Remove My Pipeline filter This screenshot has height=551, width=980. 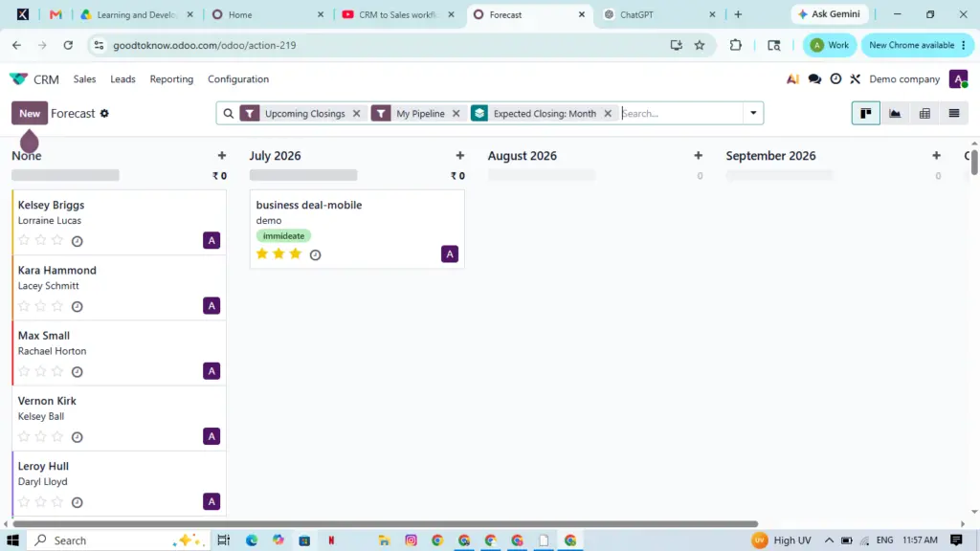click(456, 113)
